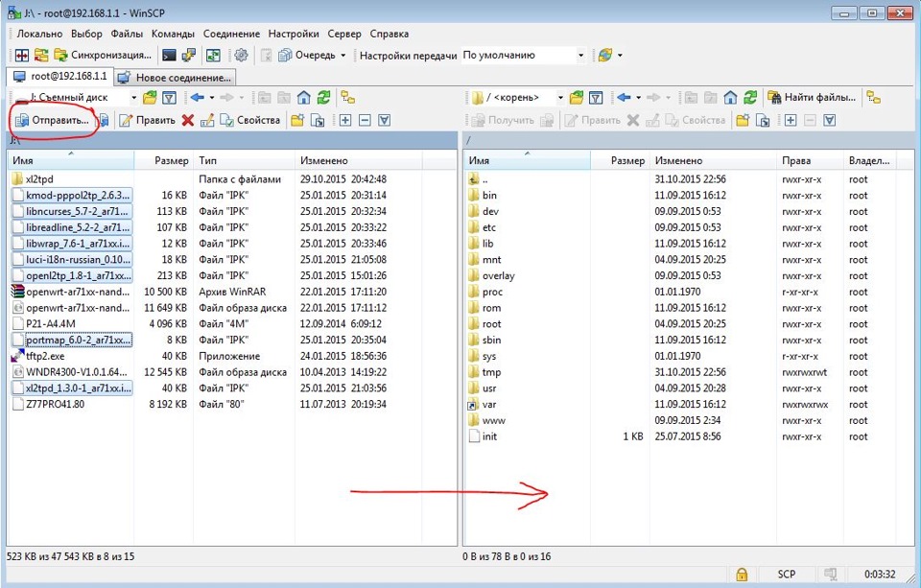Open the Настройки menu
Viewport: 921px width, 588px height.
point(294,35)
